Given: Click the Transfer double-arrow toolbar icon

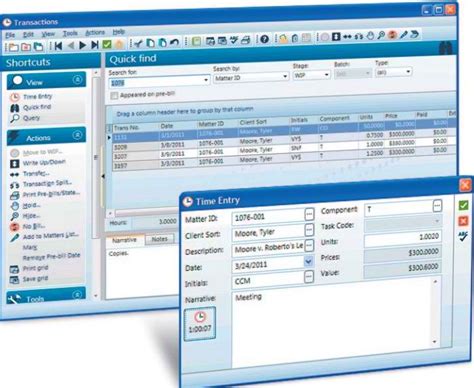Looking at the screenshot, I should (347, 36).
